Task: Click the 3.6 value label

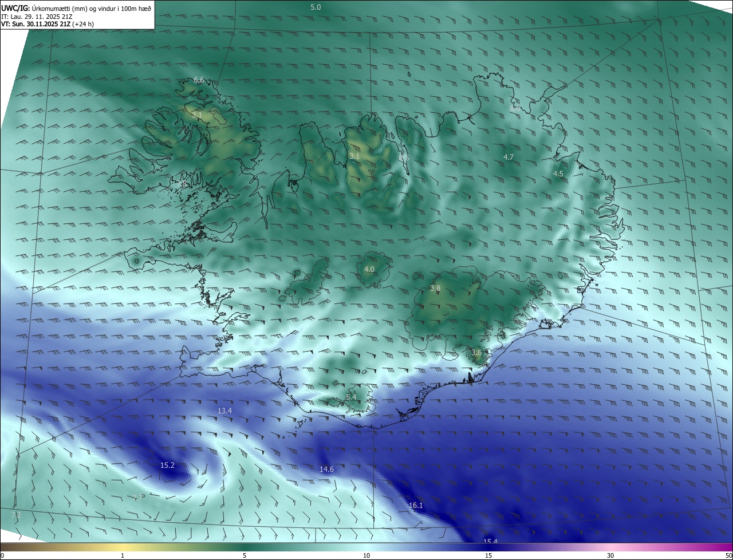Action: (x=476, y=353)
